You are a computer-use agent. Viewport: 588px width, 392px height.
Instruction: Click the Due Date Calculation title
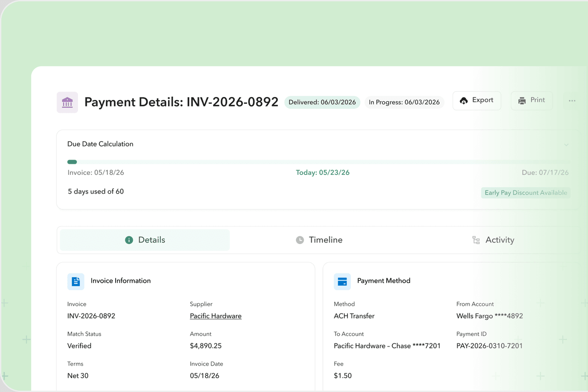100,144
